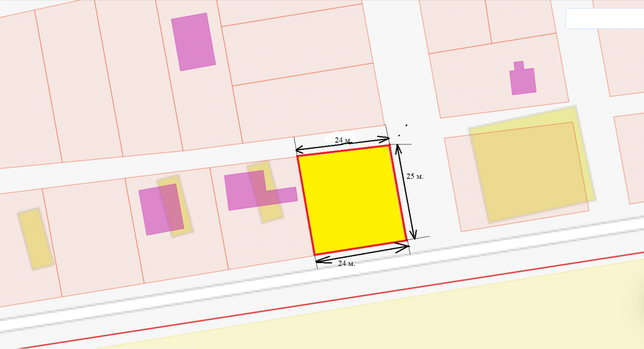Click the yellow highlighted parcel with red border
This screenshot has height=349, width=644.
[x=352, y=200]
